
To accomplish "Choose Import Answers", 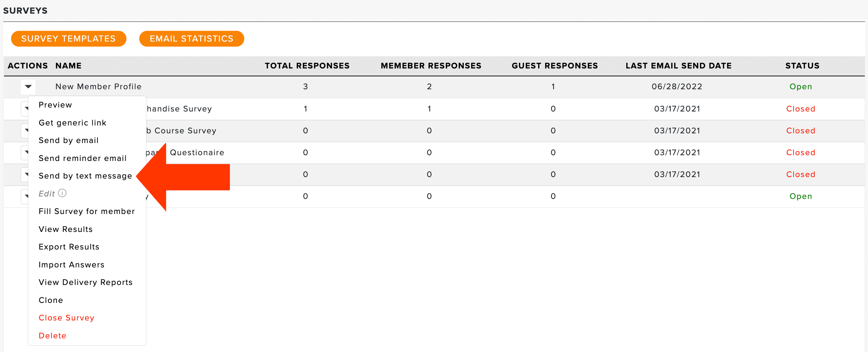I will coord(72,265).
